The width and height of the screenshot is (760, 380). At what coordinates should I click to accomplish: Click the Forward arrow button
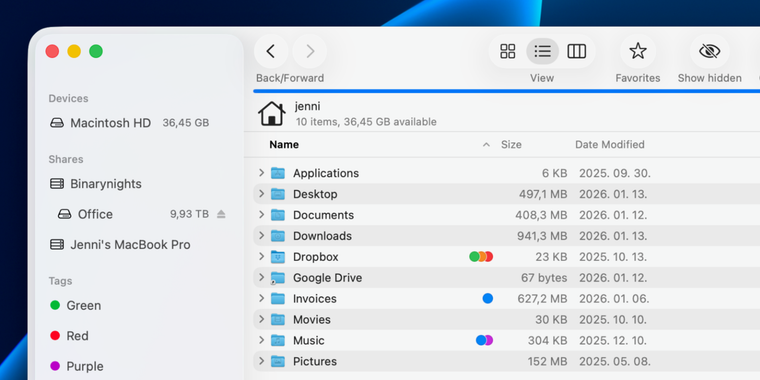tap(310, 51)
